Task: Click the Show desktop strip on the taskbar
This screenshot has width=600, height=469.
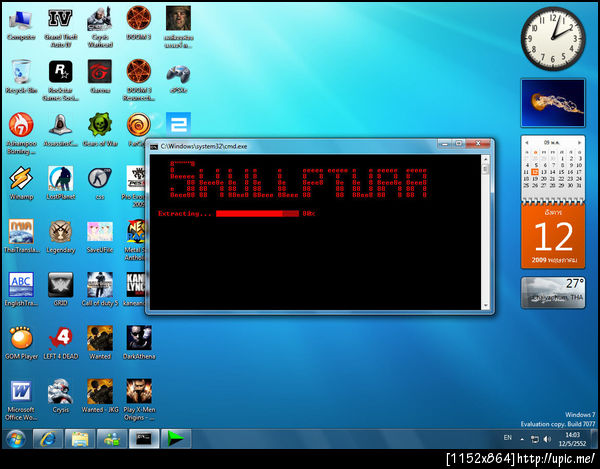Action: tap(595, 439)
